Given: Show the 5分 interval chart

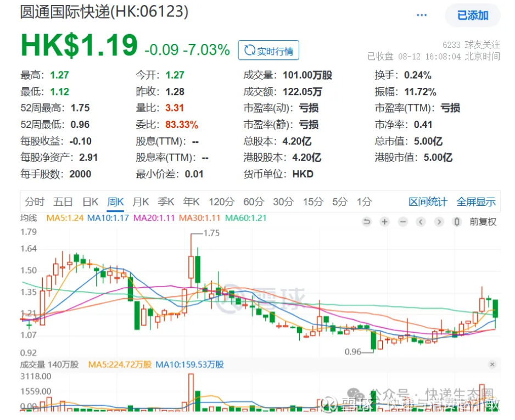Looking at the screenshot, I should (340, 201).
